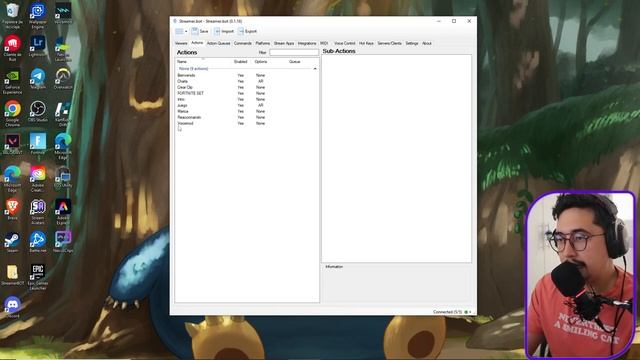Select the NexusClips desktop icon

(x=63, y=242)
